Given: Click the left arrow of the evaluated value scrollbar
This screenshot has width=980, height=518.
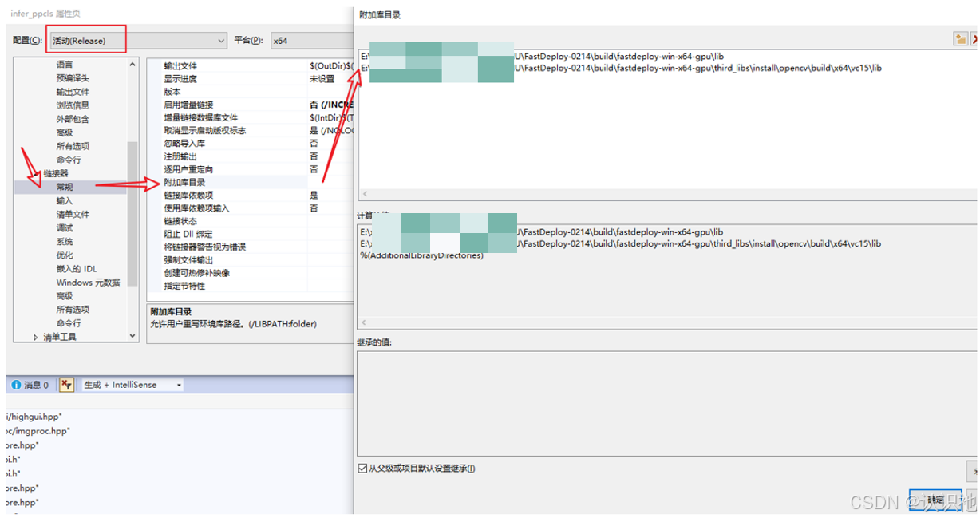Looking at the screenshot, I should tap(366, 322).
